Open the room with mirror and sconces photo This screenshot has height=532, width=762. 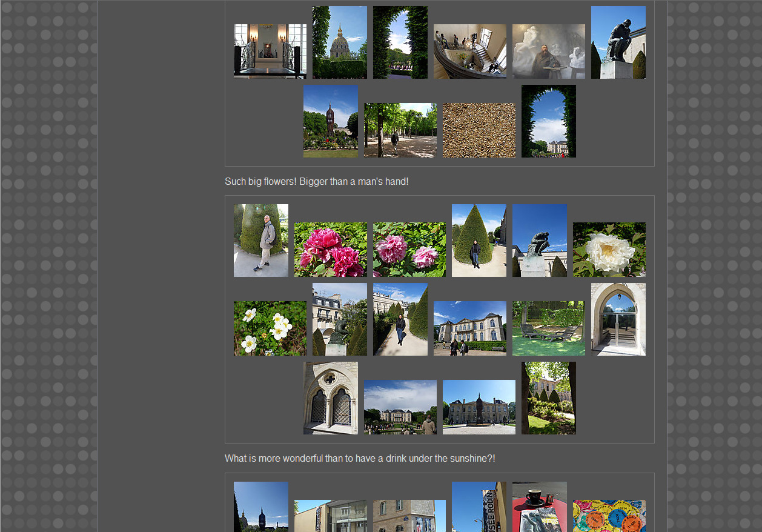point(270,51)
